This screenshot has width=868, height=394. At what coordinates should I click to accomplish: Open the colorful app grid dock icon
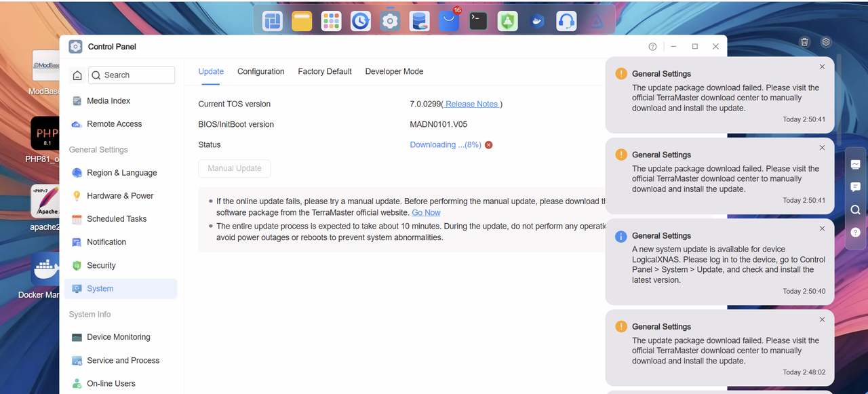pos(331,21)
